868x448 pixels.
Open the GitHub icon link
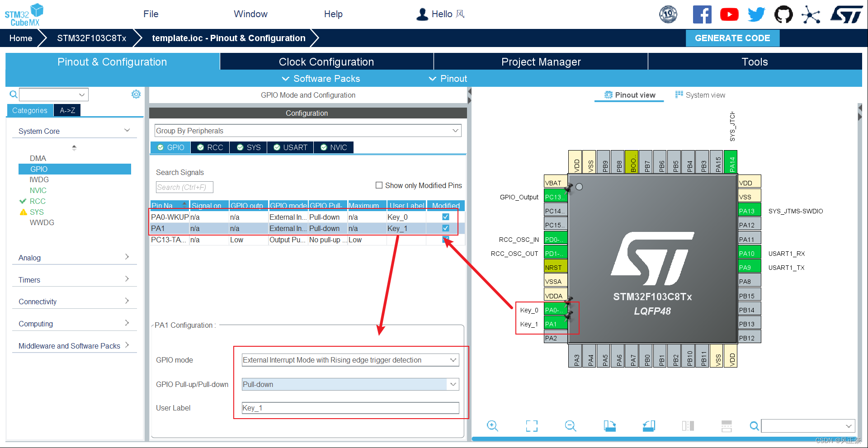pos(783,14)
